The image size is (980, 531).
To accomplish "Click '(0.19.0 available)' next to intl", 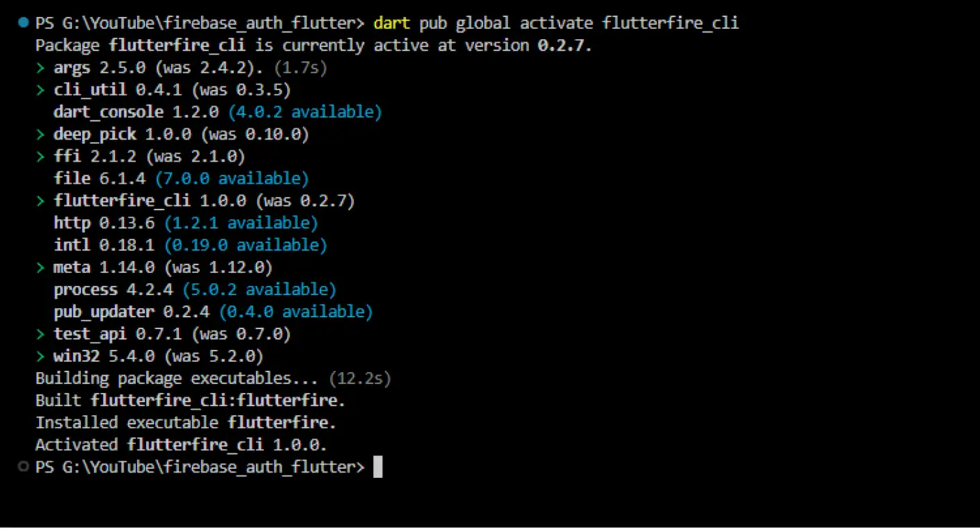I will click(x=245, y=245).
